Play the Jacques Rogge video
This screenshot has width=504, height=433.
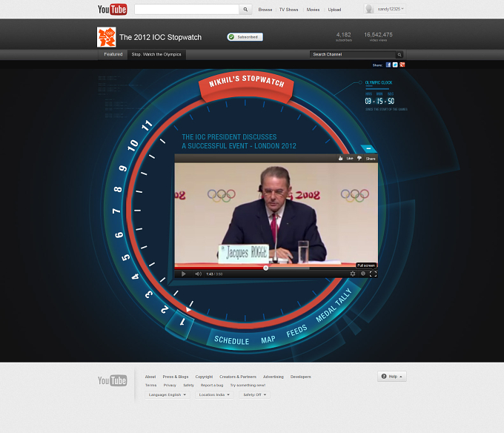tap(184, 274)
